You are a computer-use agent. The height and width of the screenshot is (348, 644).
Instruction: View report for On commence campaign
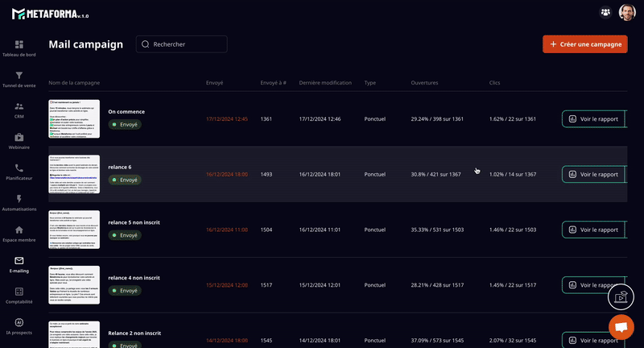coord(592,119)
